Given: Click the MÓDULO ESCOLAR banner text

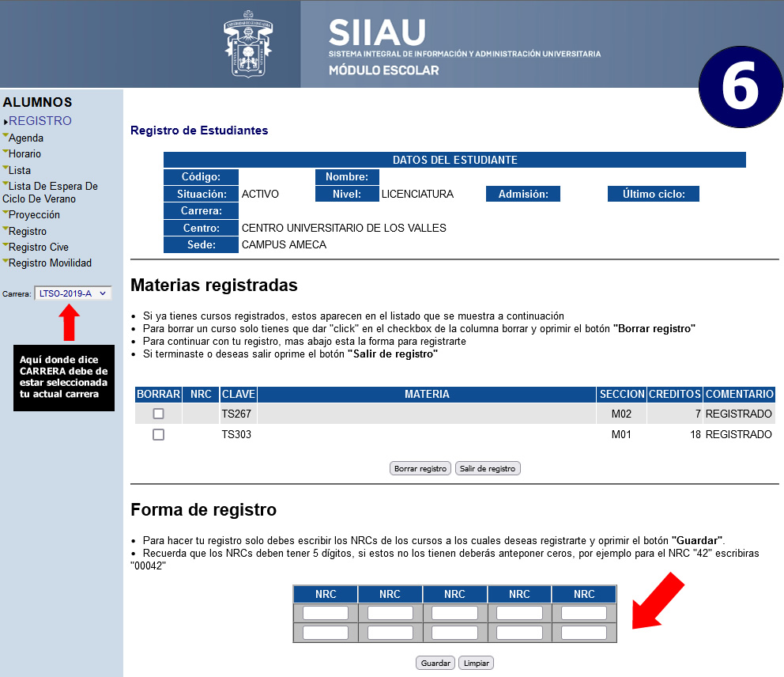Looking at the screenshot, I should coord(383,70).
